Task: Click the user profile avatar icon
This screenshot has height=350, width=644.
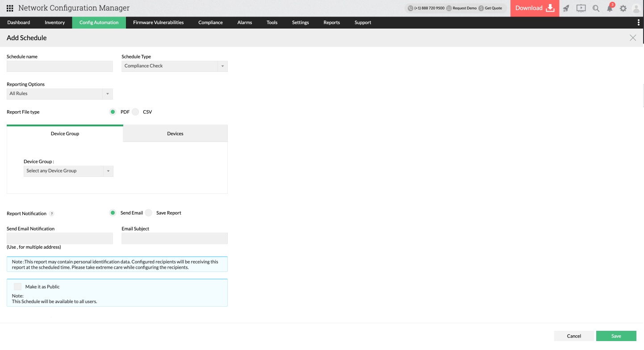Action: click(636, 8)
